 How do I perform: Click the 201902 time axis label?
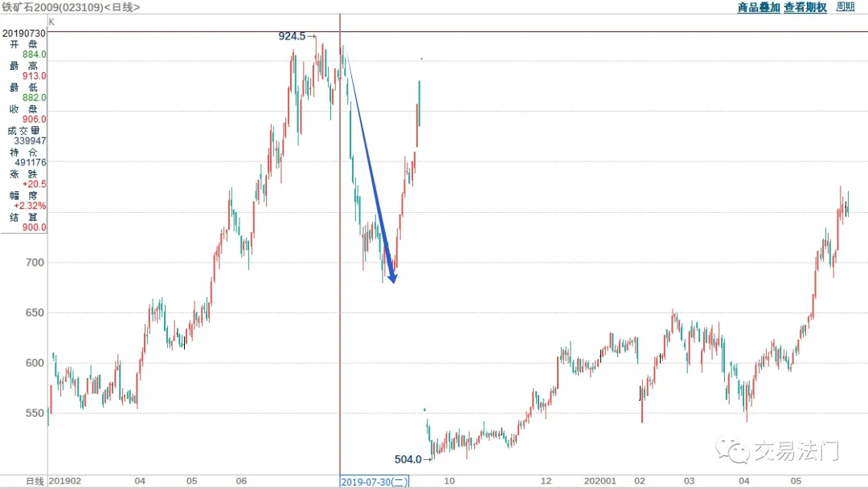pos(65,481)
